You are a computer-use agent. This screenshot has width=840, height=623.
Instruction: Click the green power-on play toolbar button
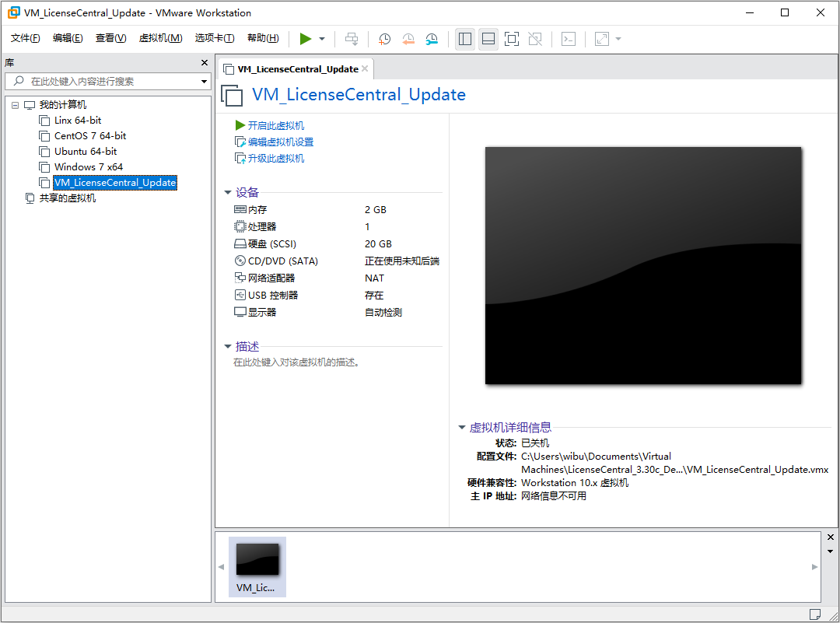(306, 39)
